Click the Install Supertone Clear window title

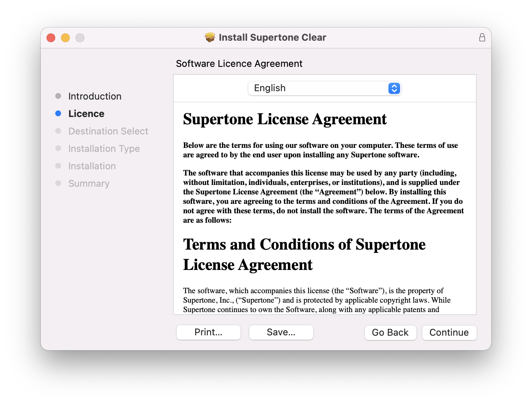click(x=273, y=37)
